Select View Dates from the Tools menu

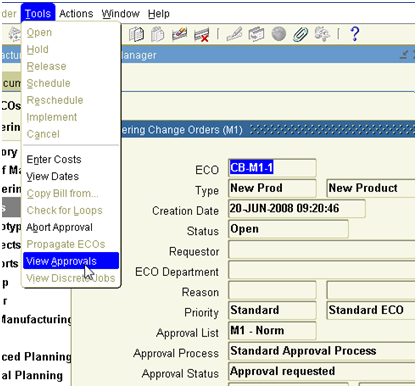point(71,176)
